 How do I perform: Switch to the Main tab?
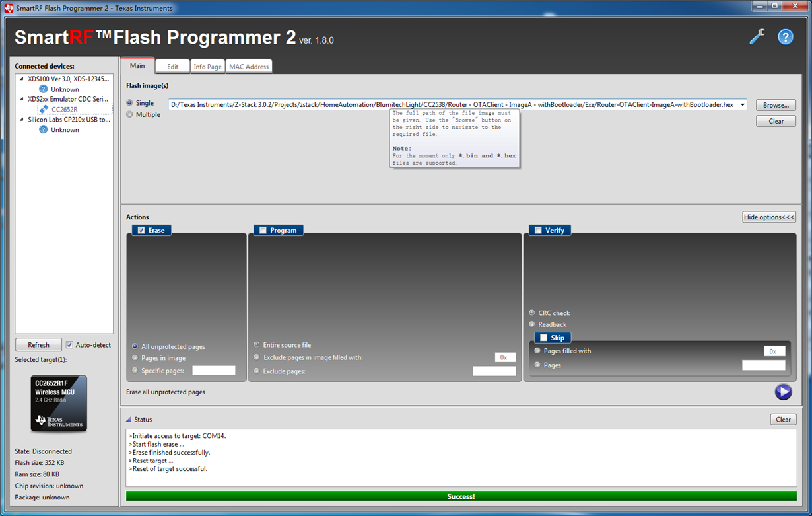coord(137,65)
